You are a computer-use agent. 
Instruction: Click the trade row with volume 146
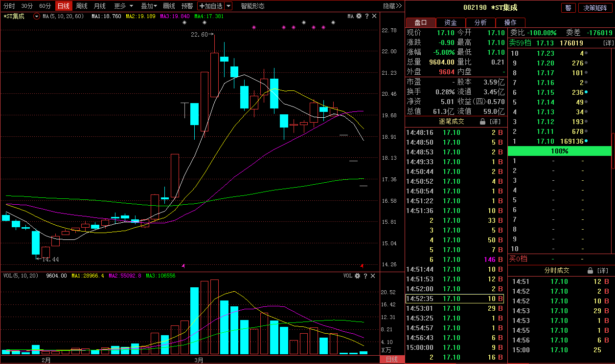coord(455,259)
